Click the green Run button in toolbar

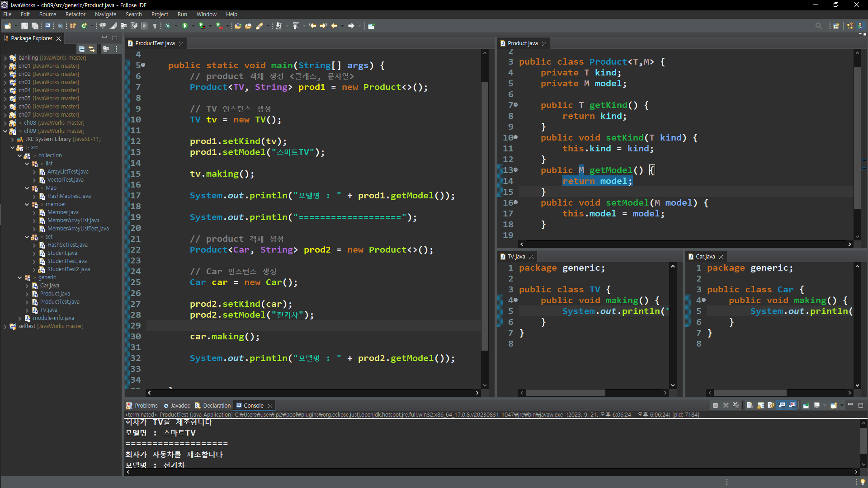184,26
